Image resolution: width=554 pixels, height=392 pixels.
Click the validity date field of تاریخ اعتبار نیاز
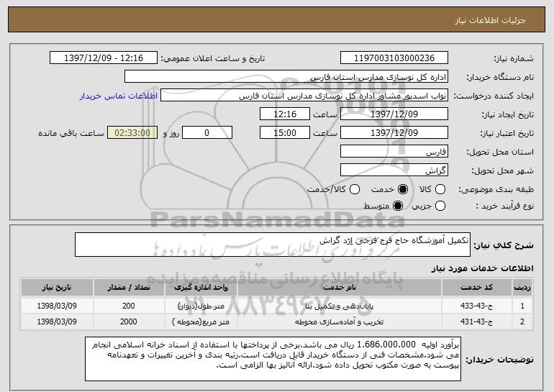coord(394,133)
